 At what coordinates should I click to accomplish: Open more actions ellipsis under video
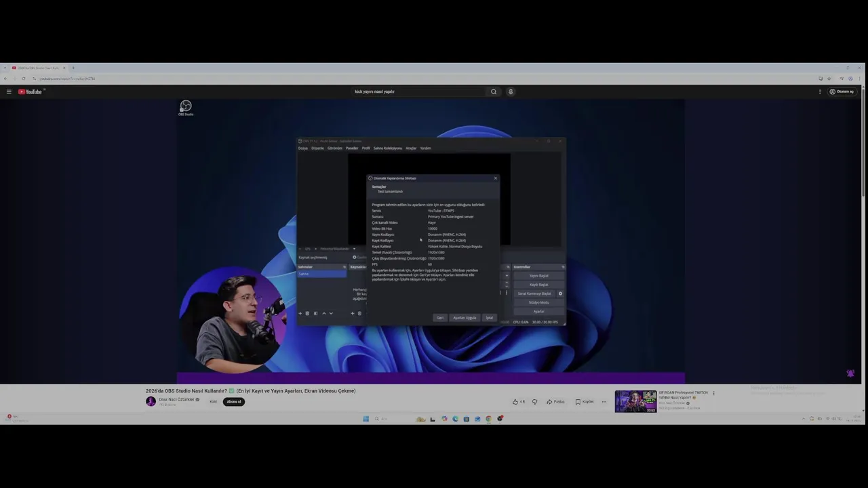point(604,401)
